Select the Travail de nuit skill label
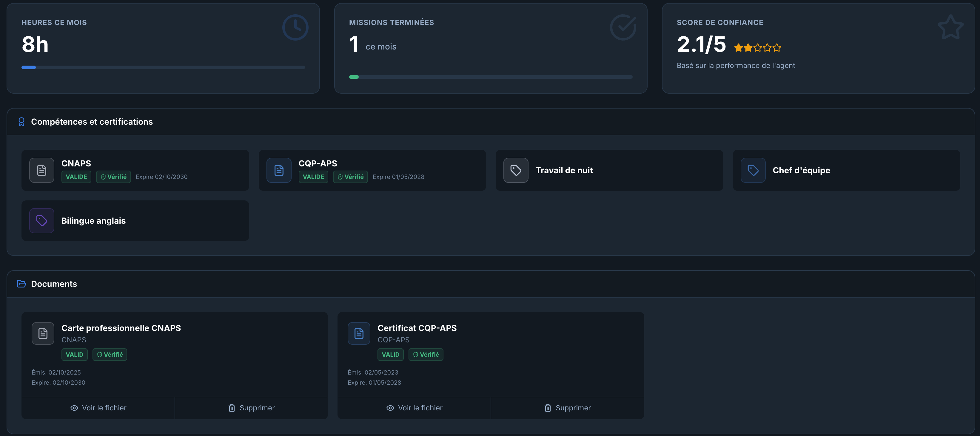 pos(564,170)
